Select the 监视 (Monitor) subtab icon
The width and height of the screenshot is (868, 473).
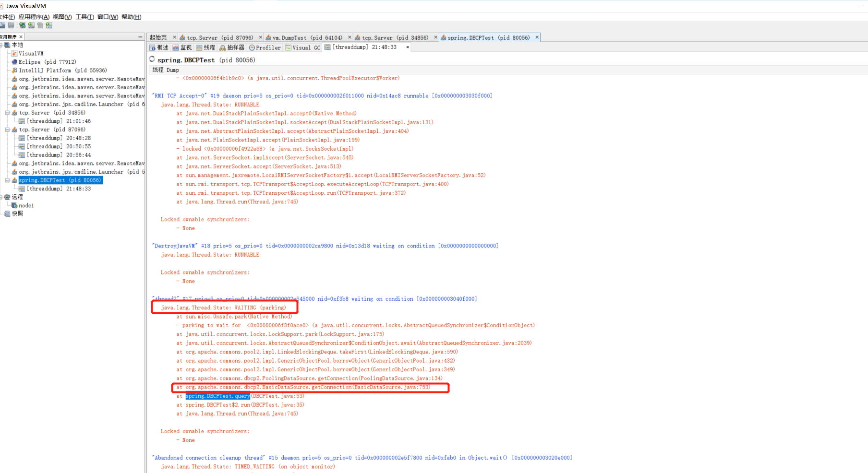(x=182, y=47)
